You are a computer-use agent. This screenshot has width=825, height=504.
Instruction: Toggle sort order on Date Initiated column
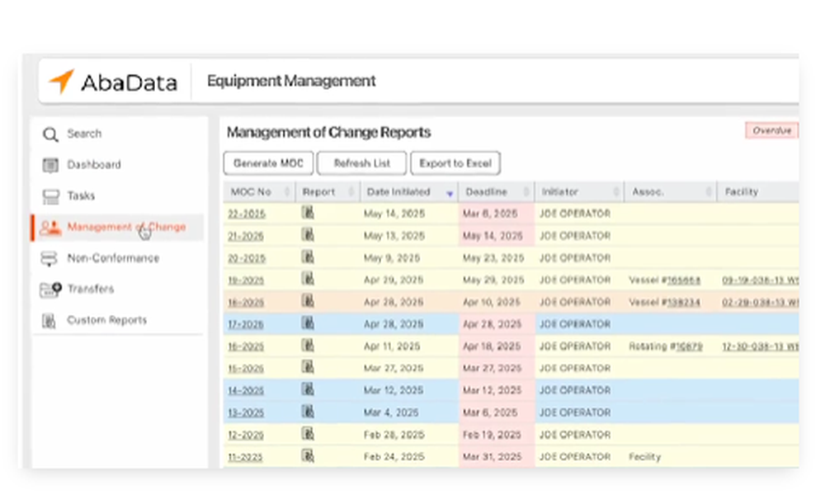(x=450, y=191)
